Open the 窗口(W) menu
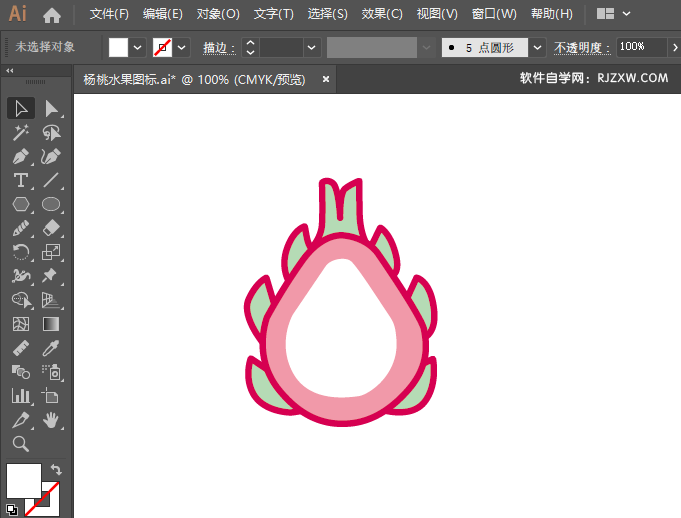The width and height of the screenshot is (681, 518). tap(494, 14)
